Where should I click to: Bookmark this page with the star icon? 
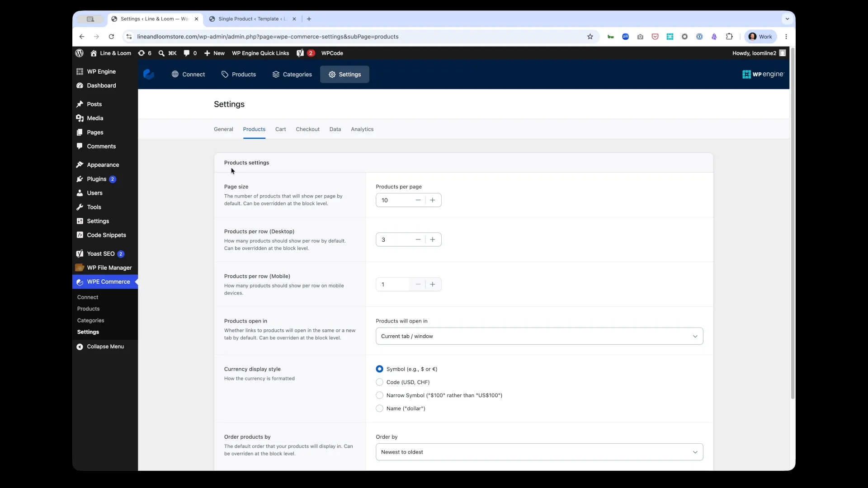[x=590, y=37]
